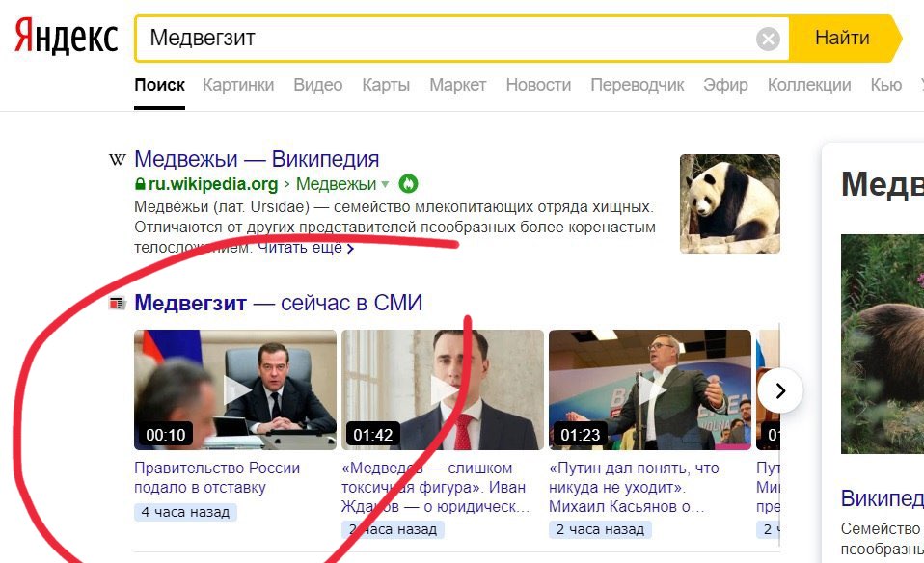Play the 00:10 government resignation video

235,389
